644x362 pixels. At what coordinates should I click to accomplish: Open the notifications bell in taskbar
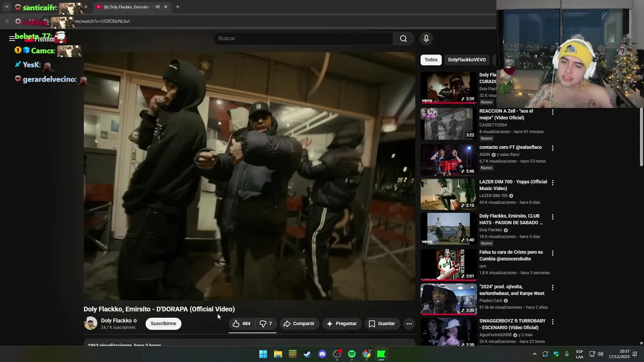point(636,354)
